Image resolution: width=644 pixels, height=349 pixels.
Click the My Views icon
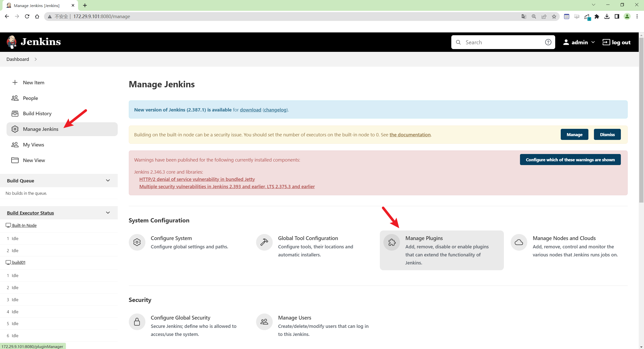point(15,145)
